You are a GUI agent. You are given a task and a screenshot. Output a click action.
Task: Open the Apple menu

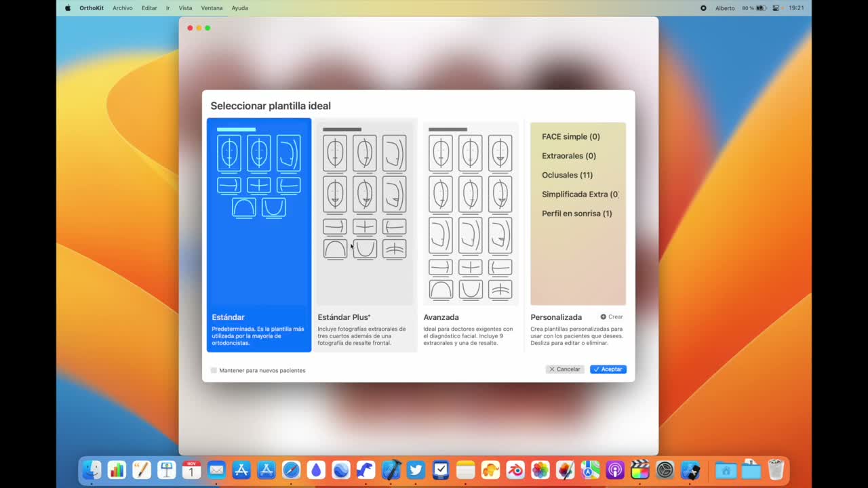tap(68, 8)
